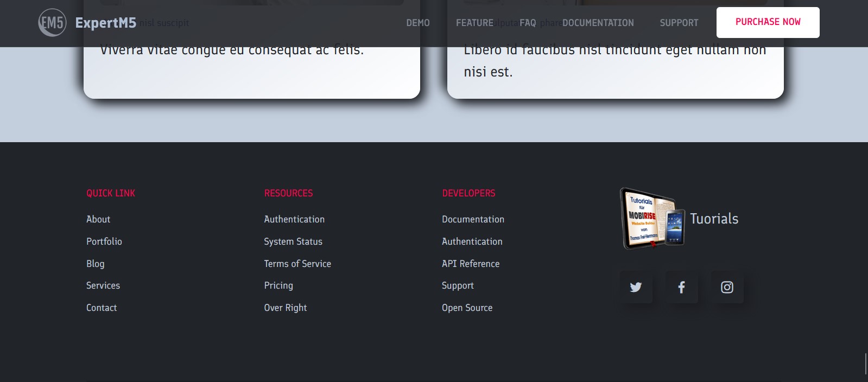Open the API Reference link
Screen dimensions: 868x382
point(471,264)
